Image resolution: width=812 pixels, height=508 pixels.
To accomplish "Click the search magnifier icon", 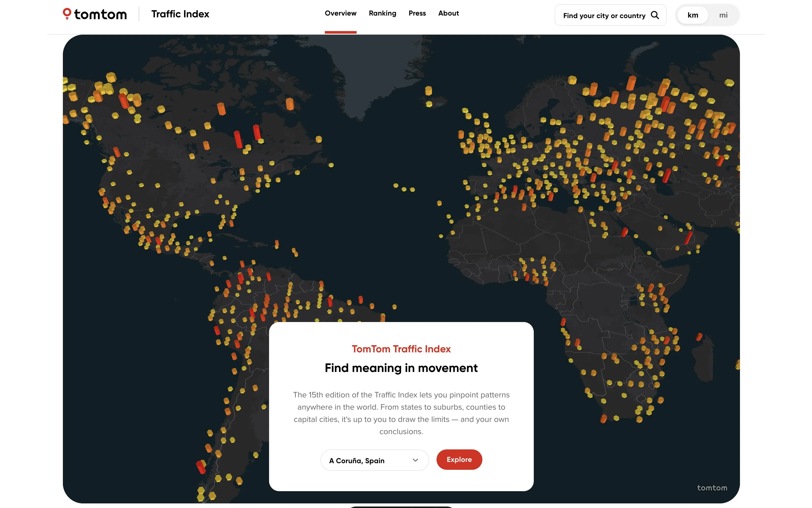I will coord(655,15).
